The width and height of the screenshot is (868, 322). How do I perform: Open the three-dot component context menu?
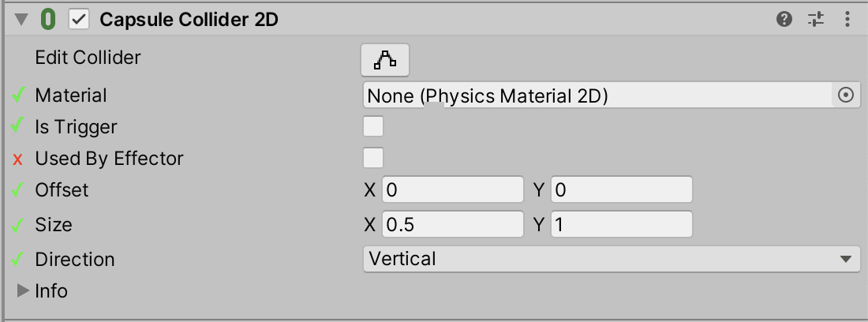click(847, 20)
